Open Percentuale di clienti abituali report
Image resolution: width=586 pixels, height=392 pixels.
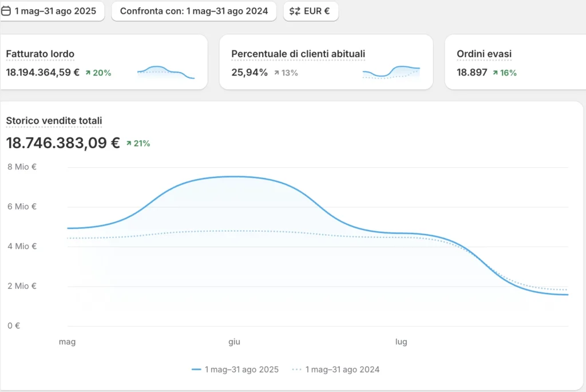298,54
